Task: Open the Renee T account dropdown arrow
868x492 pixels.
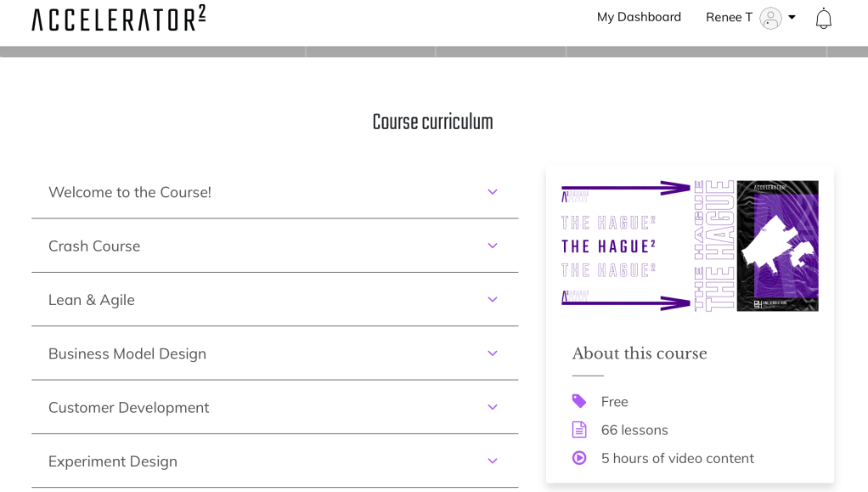Action: pyautogui.click(x=792, y=17)
